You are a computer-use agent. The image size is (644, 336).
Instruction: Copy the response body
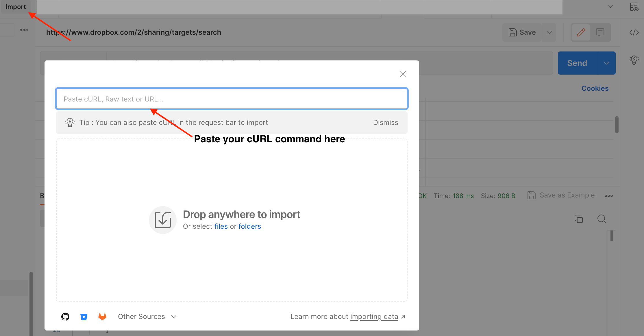coord(578,219)
